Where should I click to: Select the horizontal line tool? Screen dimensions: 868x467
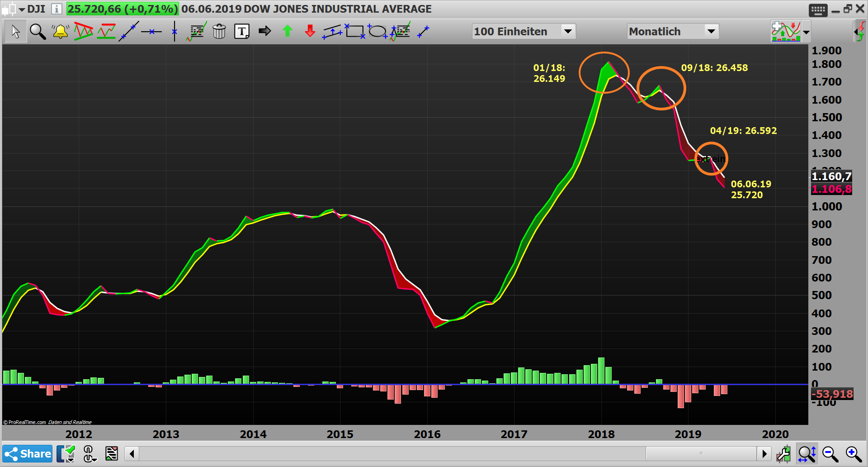151,32
